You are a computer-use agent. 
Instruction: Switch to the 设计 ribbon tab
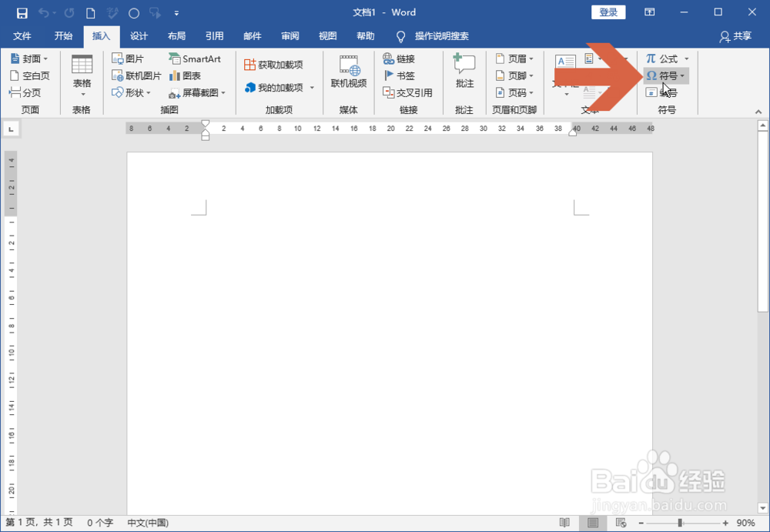[139, 35]
